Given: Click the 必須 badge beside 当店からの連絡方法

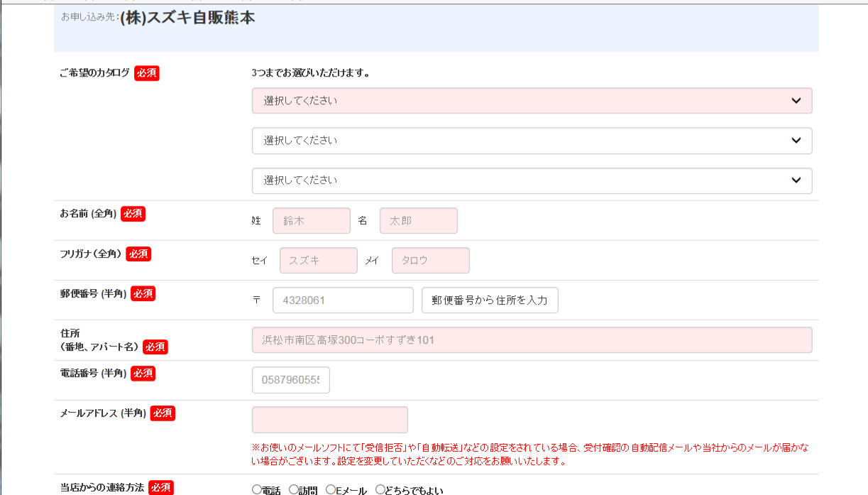Looking at the screenshot, I should [x=160, y=488].
